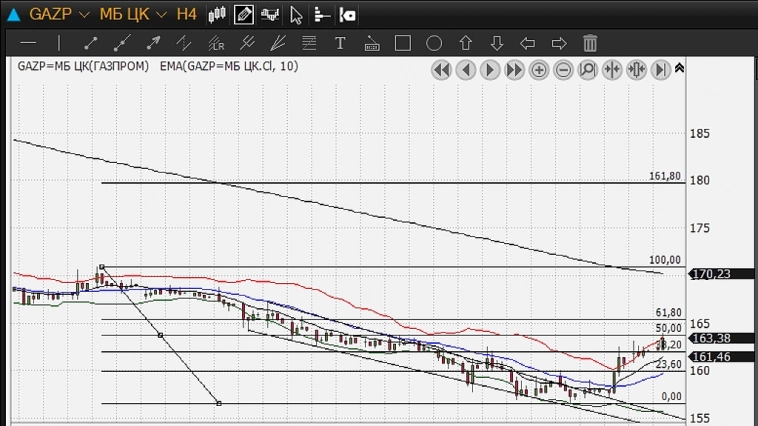Draw a rectangle shape on chart
The width and height of the screenshot is (758, 426).
click(x=402, y=43)
